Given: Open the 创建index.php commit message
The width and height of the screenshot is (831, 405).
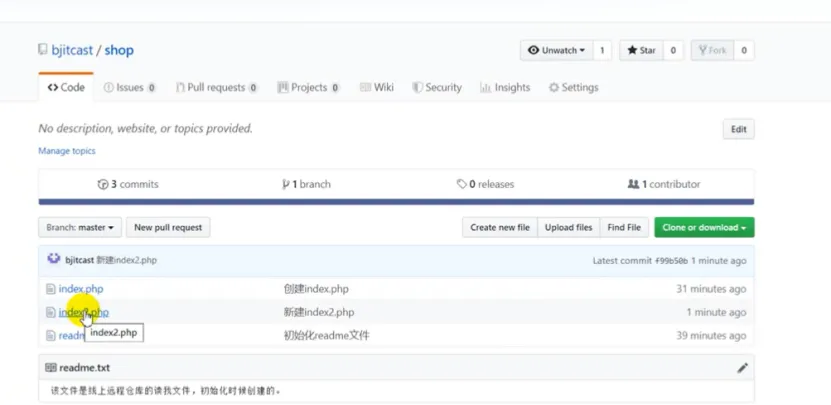Looking at the screenshot, I should (x=316, y=289).
